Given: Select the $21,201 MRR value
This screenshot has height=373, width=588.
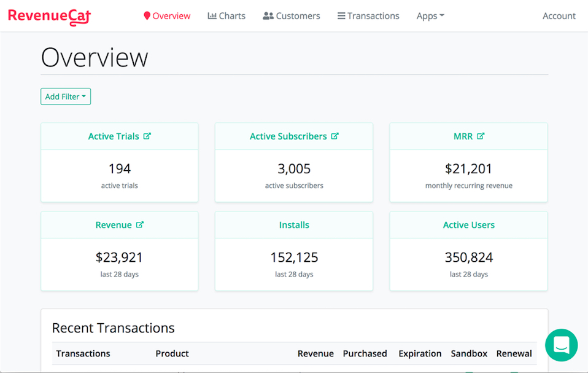Looking at the screenshot, I should tap(468, 169).
